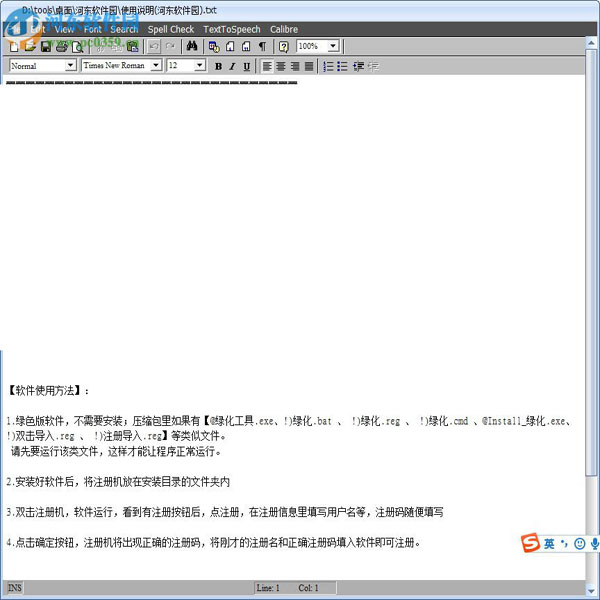The width and height of the screenshot is (600, 600).
Task: Apply bulleted list formatting
Action: tap(342, 67)
